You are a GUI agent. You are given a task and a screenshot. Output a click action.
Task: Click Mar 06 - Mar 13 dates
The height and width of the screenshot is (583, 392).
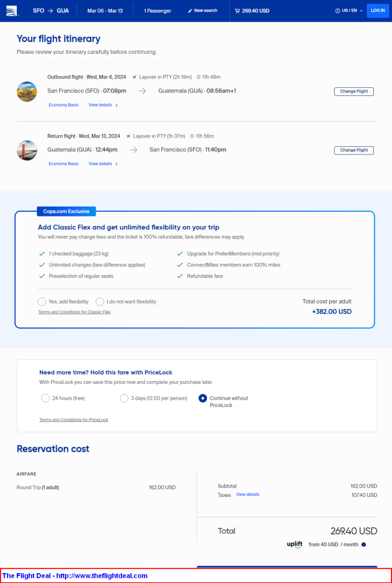(105, 11)
